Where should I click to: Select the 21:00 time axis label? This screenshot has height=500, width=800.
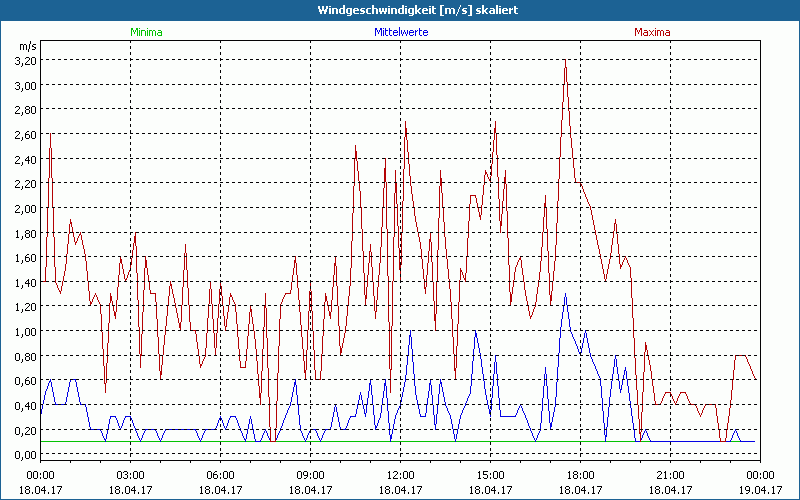point(670,475)
